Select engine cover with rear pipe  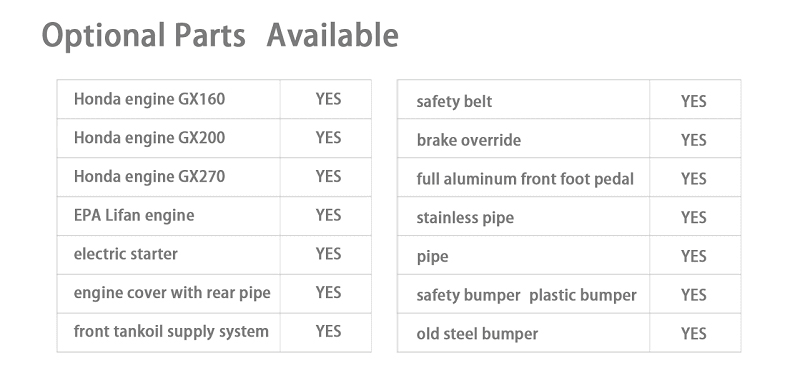point(172,293)
